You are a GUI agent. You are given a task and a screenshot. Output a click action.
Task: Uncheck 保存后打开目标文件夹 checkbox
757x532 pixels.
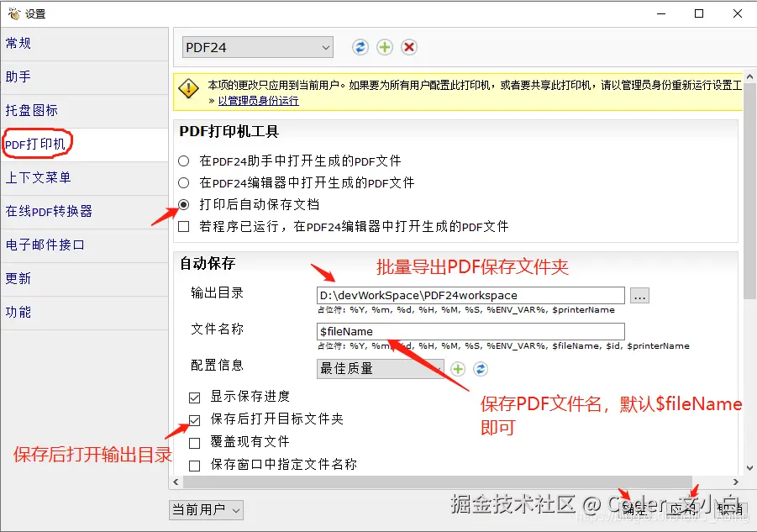(x=195, y=420)
